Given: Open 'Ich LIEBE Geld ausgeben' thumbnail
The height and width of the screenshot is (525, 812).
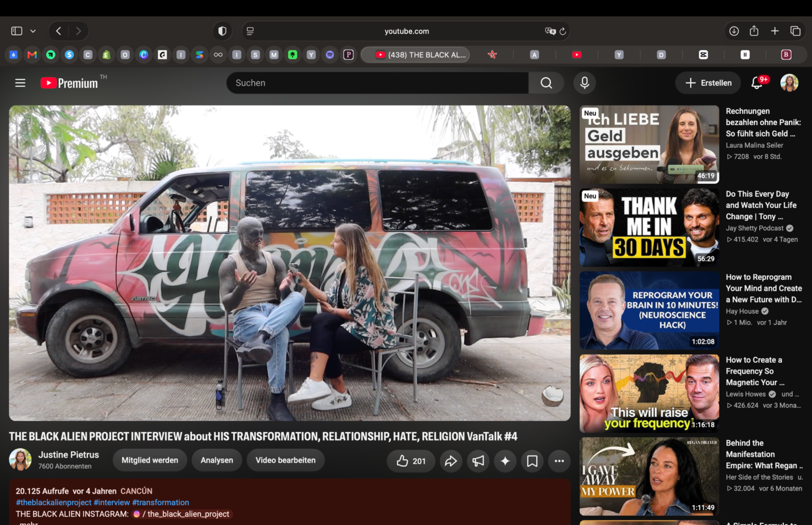Looking at the screenshot, I should [x=649, y=145].
